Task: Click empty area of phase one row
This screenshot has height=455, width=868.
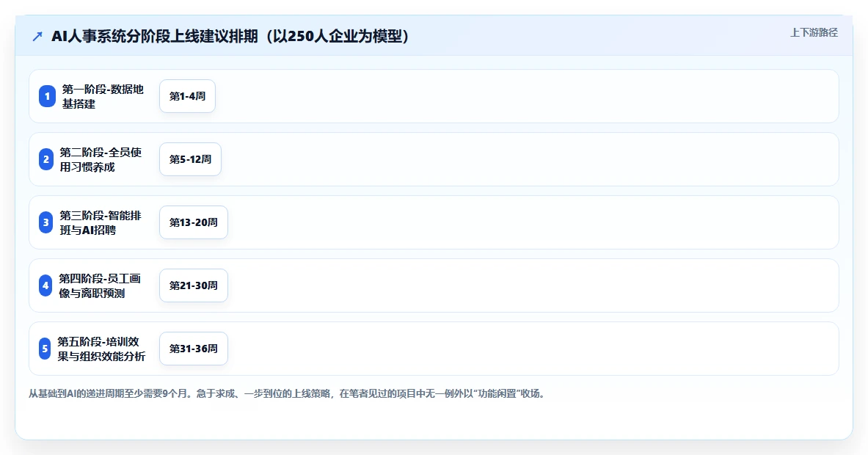Action: (x=526, y=96)
